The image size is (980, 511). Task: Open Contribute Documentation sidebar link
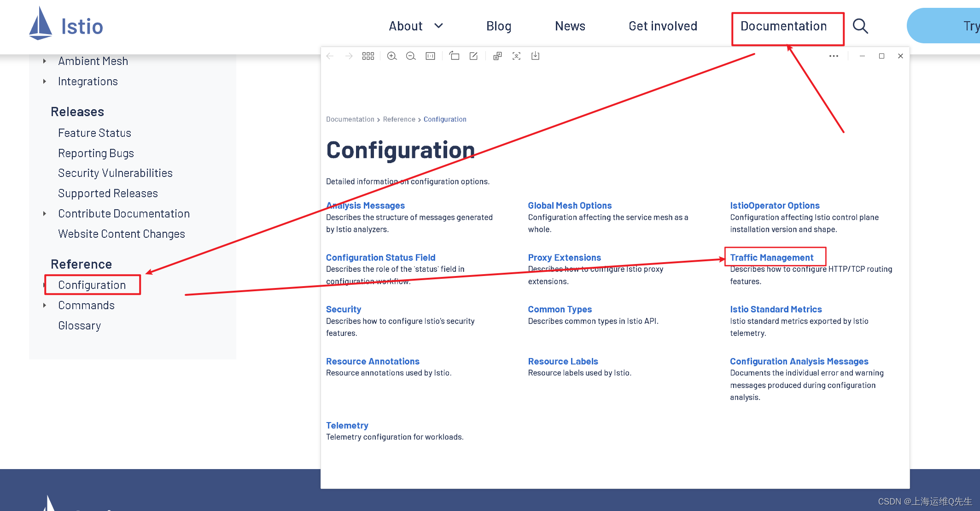[x=124, y=213]
